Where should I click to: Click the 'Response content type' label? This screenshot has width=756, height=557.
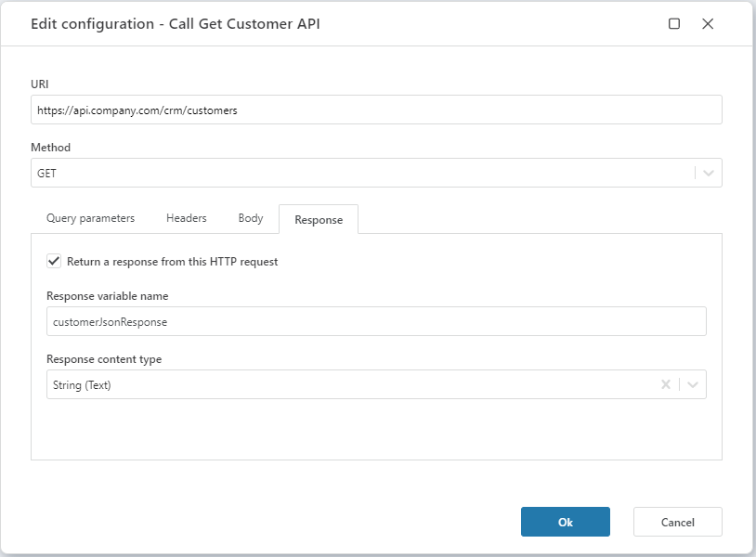tap(104, 359)
